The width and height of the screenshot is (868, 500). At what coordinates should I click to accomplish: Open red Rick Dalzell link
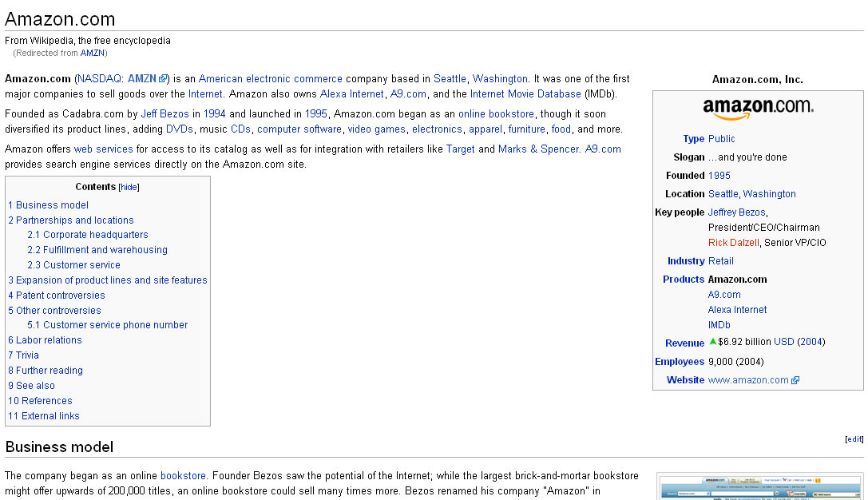734,243
